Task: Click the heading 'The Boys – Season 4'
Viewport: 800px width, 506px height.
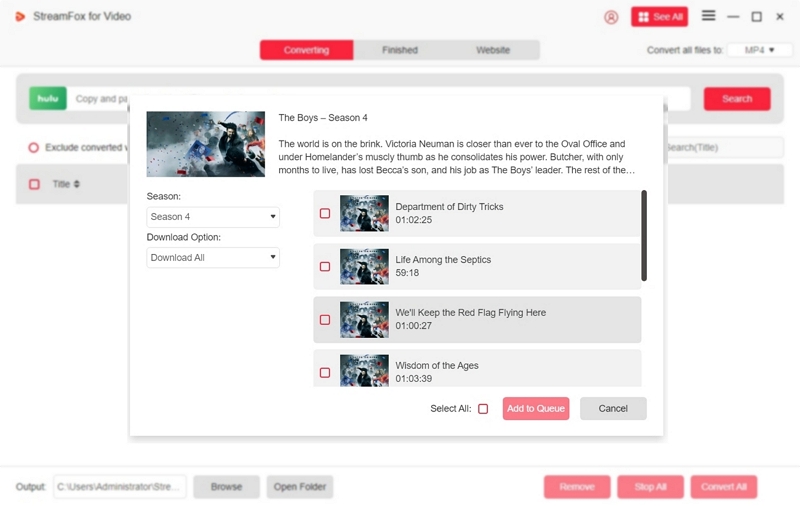Action: [323, 118]
